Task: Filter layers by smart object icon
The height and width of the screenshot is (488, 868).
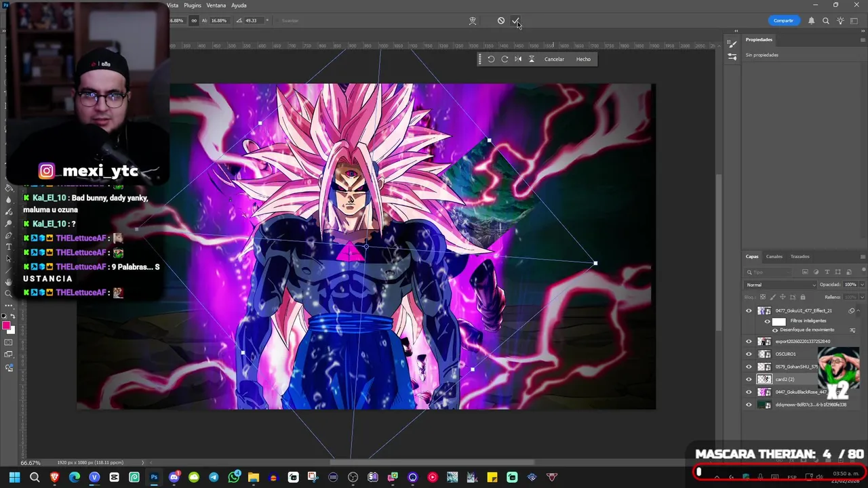Action: (x=848, y=272)
